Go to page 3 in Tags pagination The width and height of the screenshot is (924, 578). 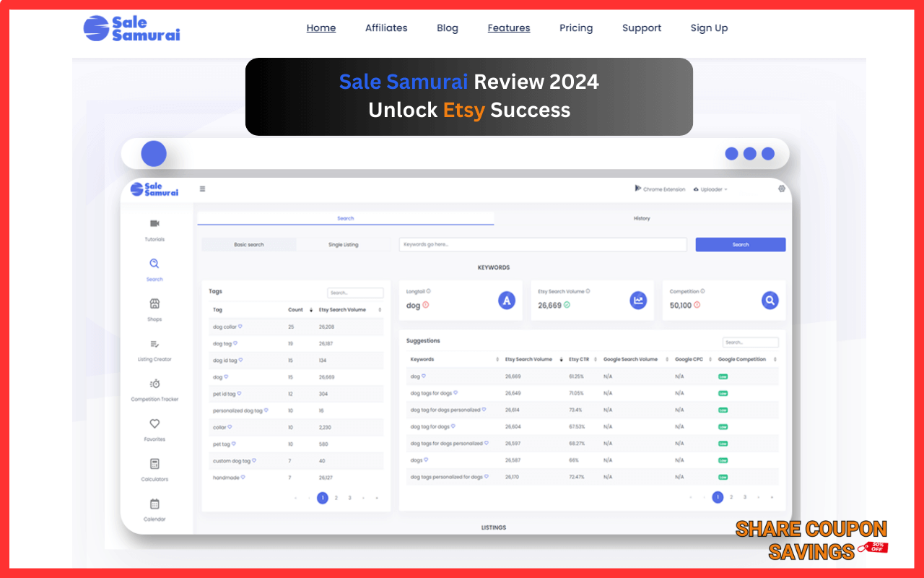click(x=350, y=498)
